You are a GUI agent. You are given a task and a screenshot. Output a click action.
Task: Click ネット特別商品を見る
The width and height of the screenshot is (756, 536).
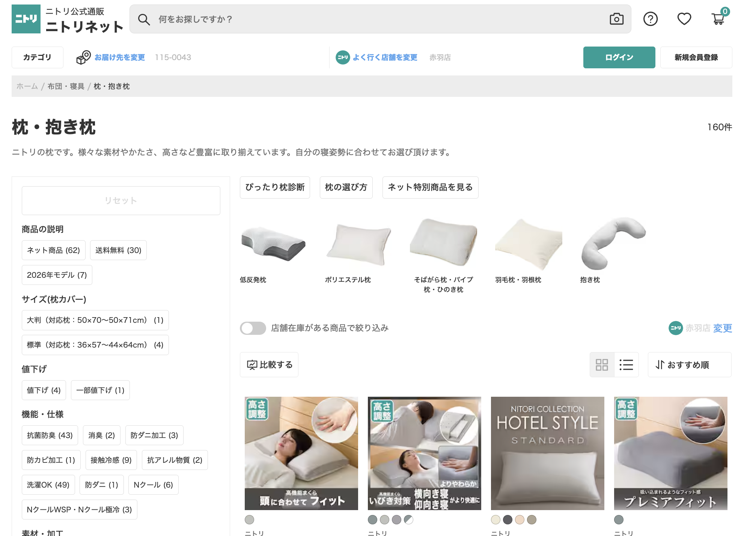(x=430, y=187)
